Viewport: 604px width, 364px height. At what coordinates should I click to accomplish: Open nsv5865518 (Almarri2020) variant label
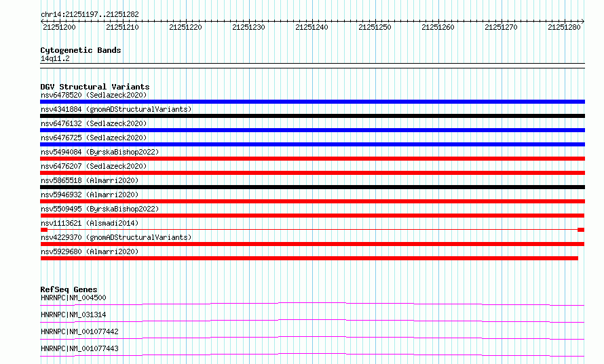click(90, 180)
